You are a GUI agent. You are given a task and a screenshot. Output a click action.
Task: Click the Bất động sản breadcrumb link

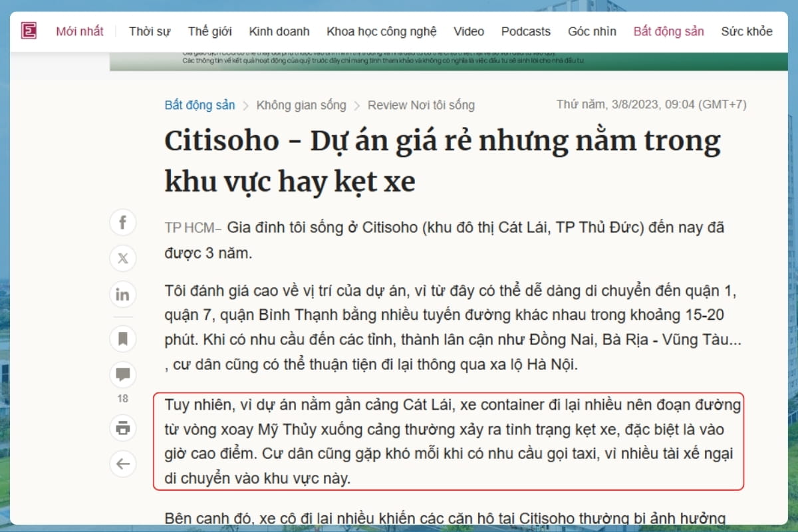tap(199, 105)
